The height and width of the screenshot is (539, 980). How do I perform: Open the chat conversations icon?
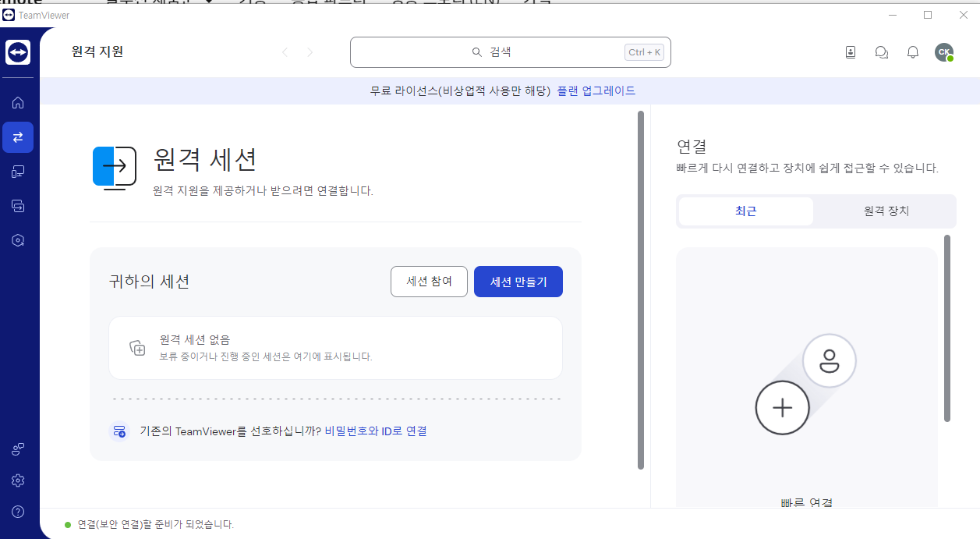(x=881, y=51)
